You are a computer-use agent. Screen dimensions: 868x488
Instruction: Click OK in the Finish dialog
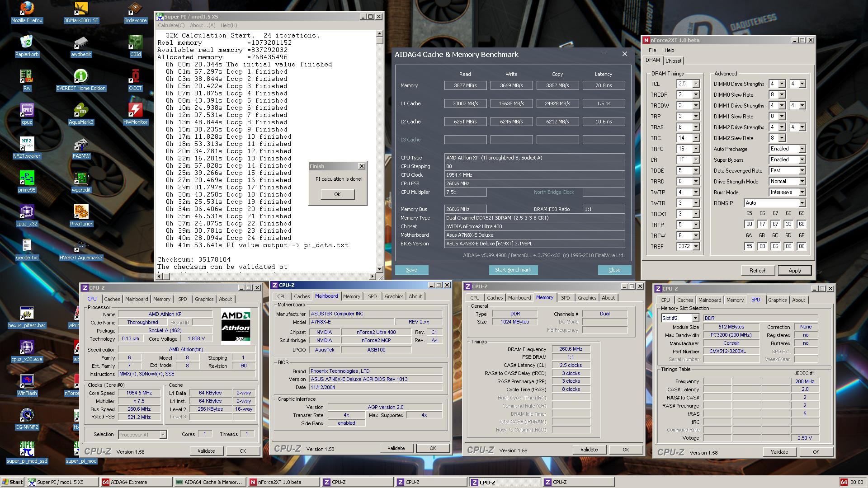337,194
